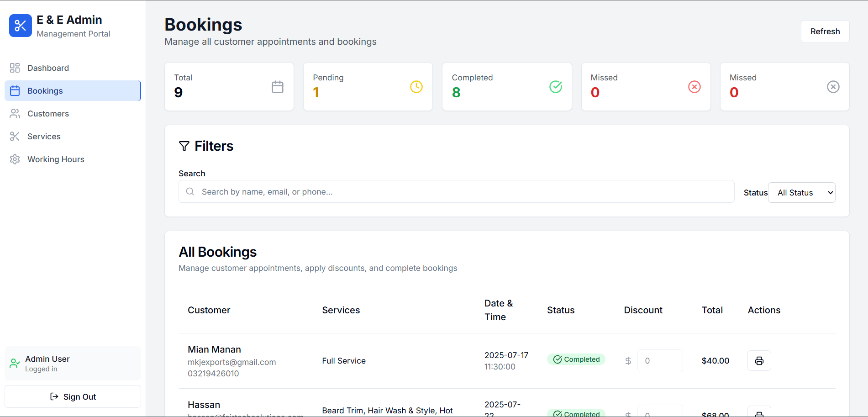The width and height of the screenshot is (868, 417).
Task: Click the Refresh button
Action: [x=825, y=31]
